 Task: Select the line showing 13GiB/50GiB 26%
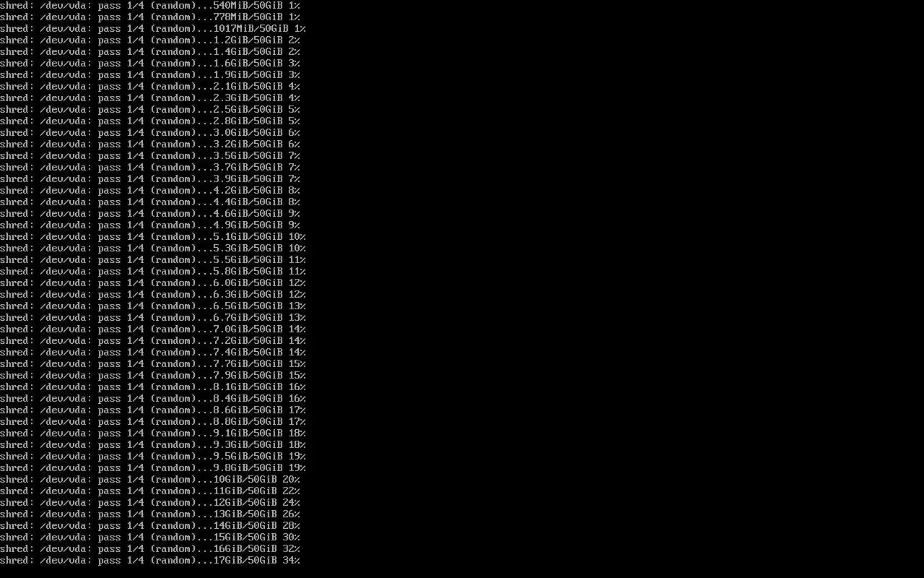[x=150, y=514]
